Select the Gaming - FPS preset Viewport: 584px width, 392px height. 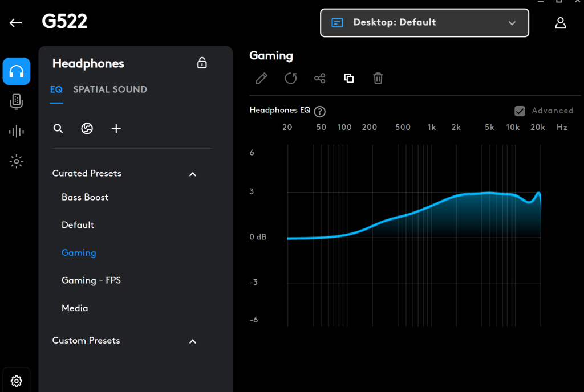91,280
